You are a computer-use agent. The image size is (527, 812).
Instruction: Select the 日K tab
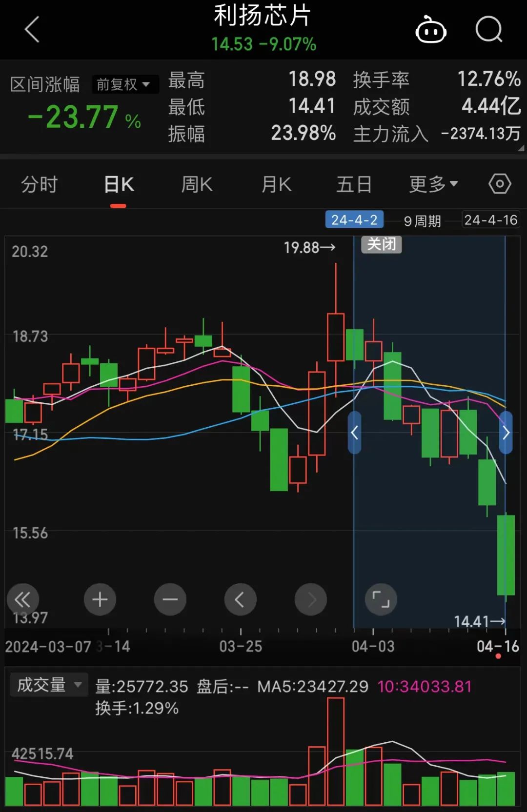pyautogui.click(x=119, y=184)
